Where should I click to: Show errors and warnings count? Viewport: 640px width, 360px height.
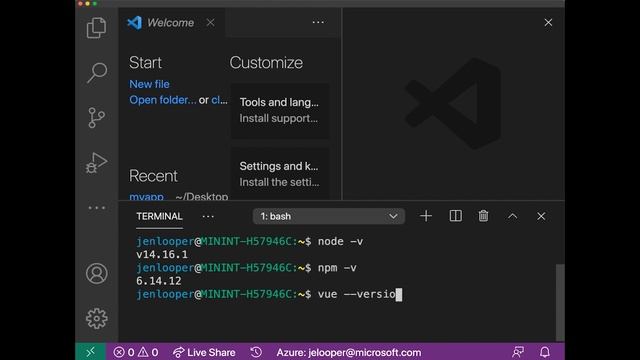[136, 352]
